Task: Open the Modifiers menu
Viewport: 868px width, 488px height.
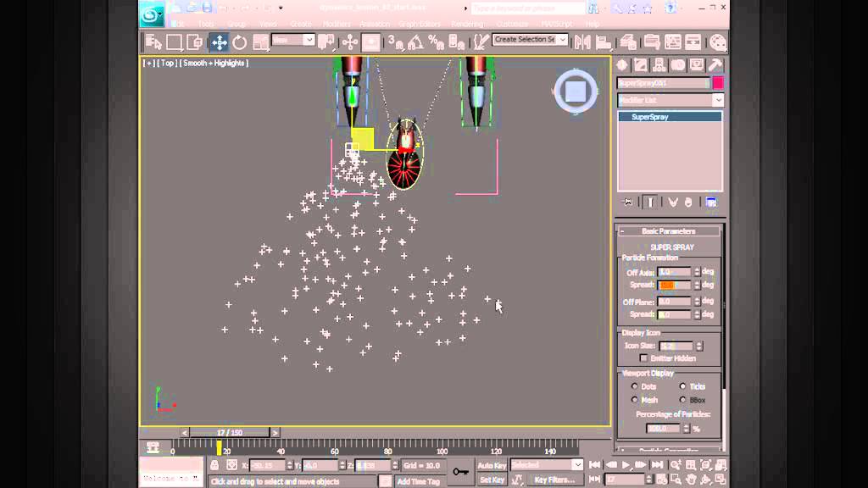Action: (x=337, y=25)
